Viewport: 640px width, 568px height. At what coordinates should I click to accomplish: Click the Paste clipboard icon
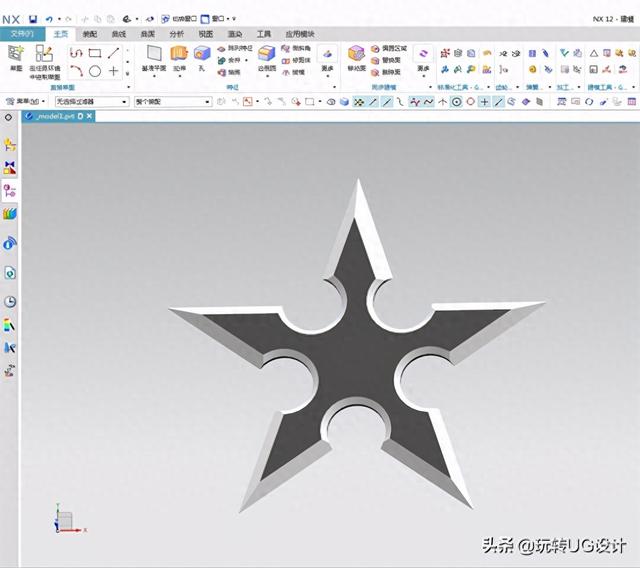[110, 19]
